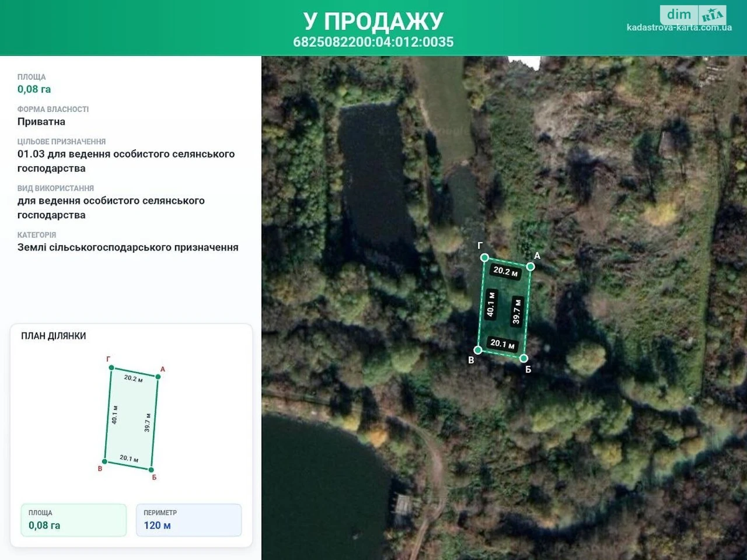Image resolution: width=747 pixels, height=560 pixels.
Task: Click the 40.1 м label in the plan diagram
Action: coord(115,415)
